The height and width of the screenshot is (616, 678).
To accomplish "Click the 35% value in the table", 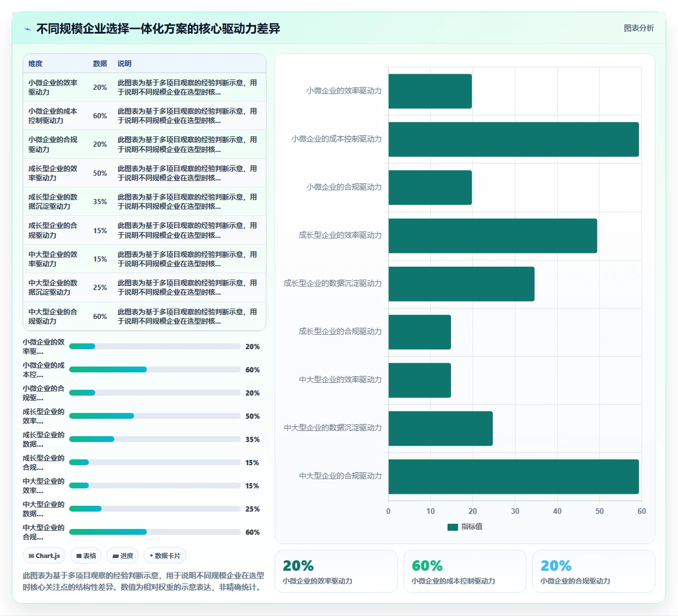I will pos(100,202).
